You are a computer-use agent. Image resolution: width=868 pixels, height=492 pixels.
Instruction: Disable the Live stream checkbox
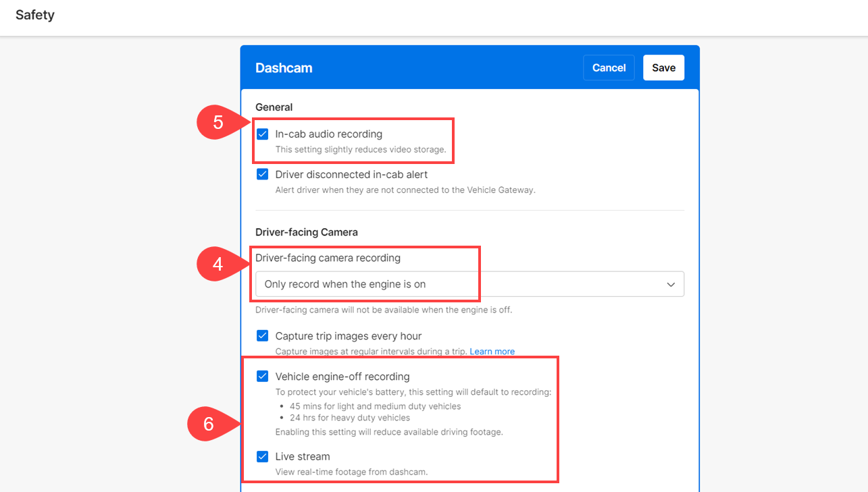pos(263,457)
